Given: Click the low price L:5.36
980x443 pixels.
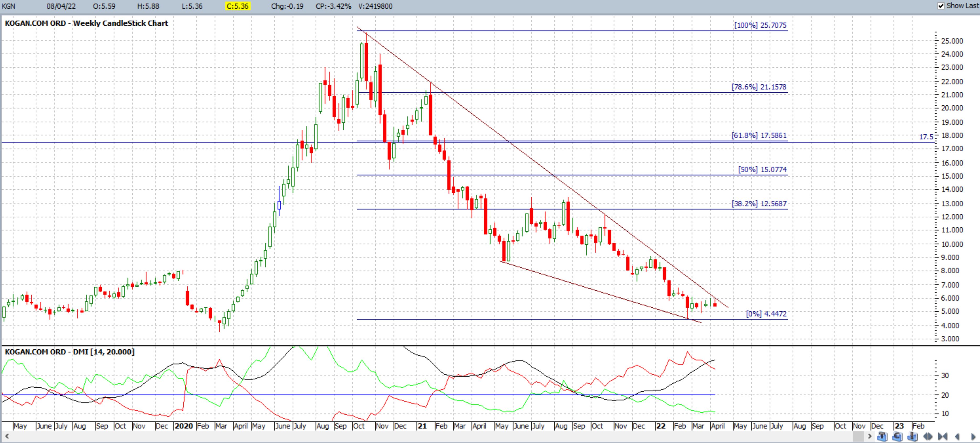Looking at the screenshot, I should point(192,6).
